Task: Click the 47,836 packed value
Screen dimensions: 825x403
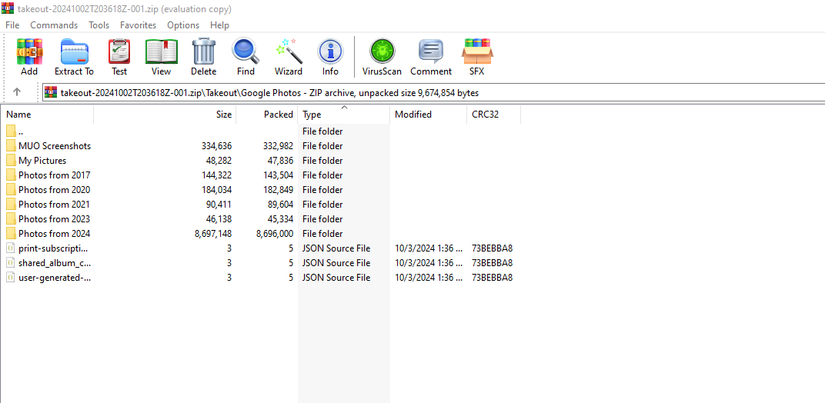Action: pos(278,160)
